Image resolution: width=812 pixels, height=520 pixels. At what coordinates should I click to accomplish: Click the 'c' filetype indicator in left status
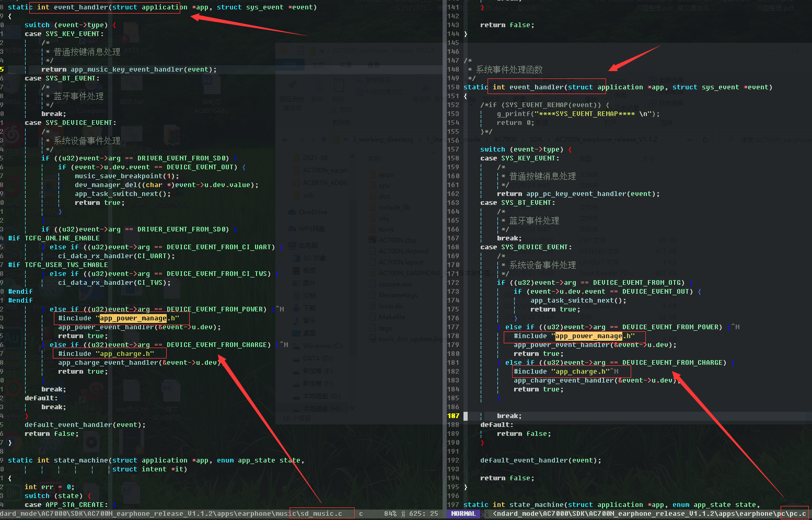coord(361,514)
